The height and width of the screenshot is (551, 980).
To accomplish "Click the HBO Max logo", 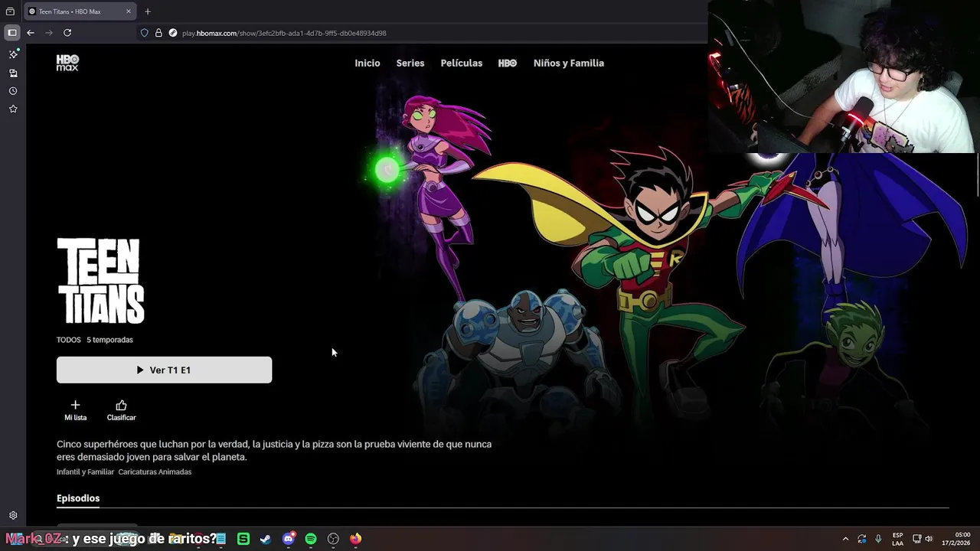I will (67, 63).
